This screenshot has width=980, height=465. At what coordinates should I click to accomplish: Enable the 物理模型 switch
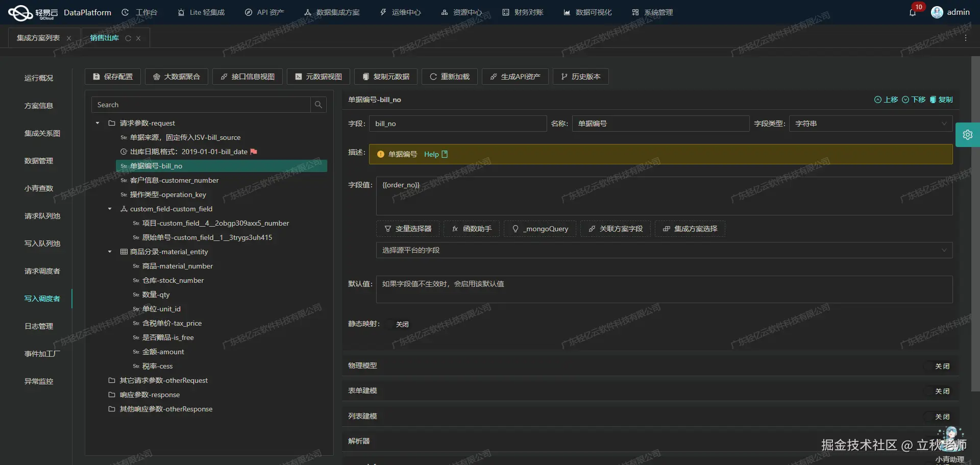[x=942, y=366]
